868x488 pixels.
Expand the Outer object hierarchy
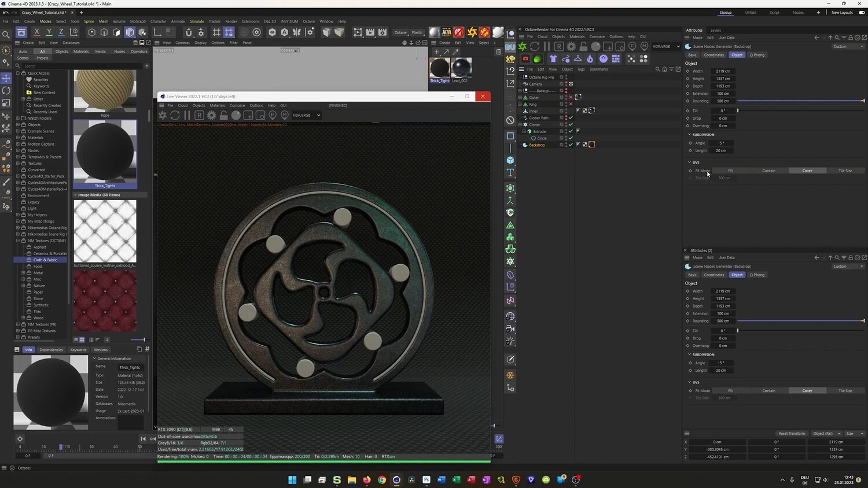click(x=520, y=97)
